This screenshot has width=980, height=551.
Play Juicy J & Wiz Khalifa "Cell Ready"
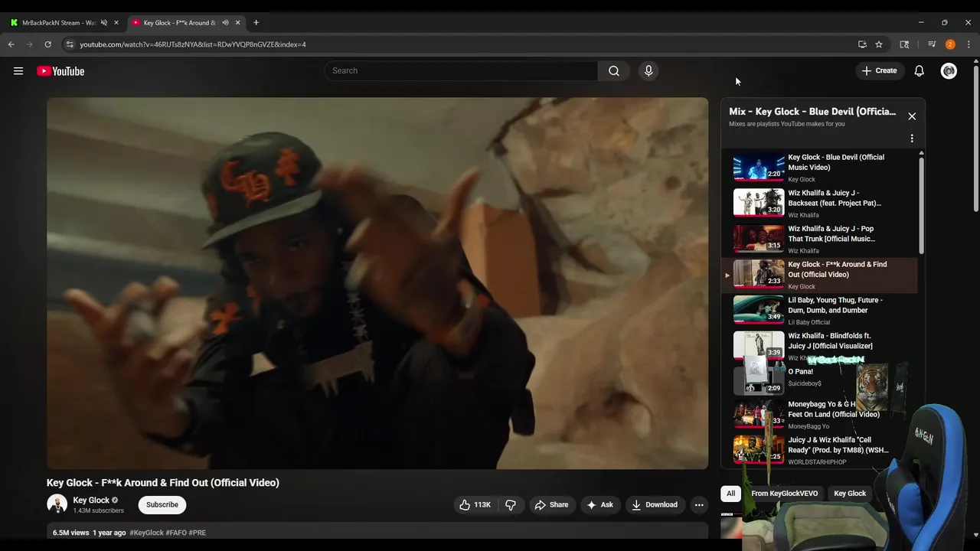click(819, 450)
